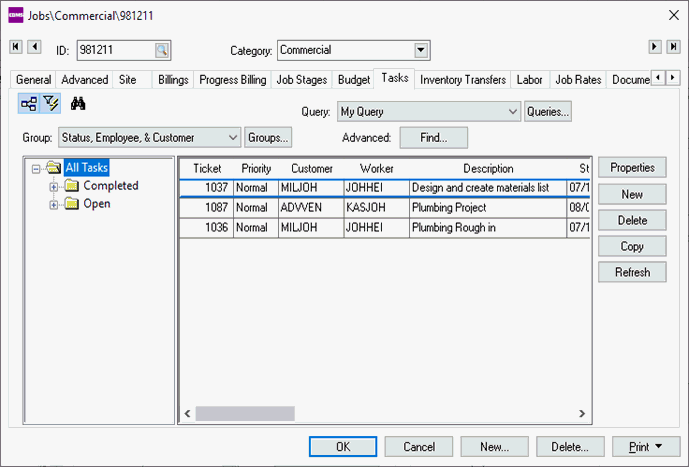Expand the Completed folder in tree
689x467 pixels.
[x=54, y=186]
